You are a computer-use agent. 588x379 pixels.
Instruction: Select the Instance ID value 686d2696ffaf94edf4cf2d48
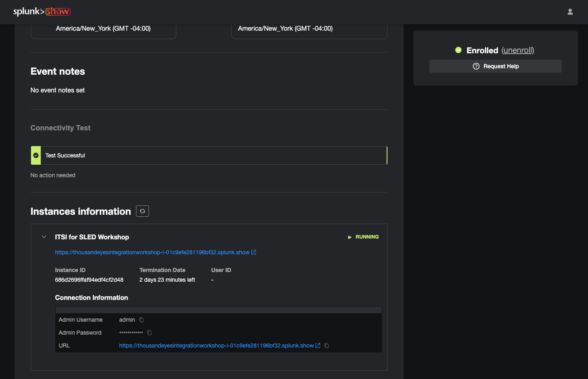click(x=89, y=280)
